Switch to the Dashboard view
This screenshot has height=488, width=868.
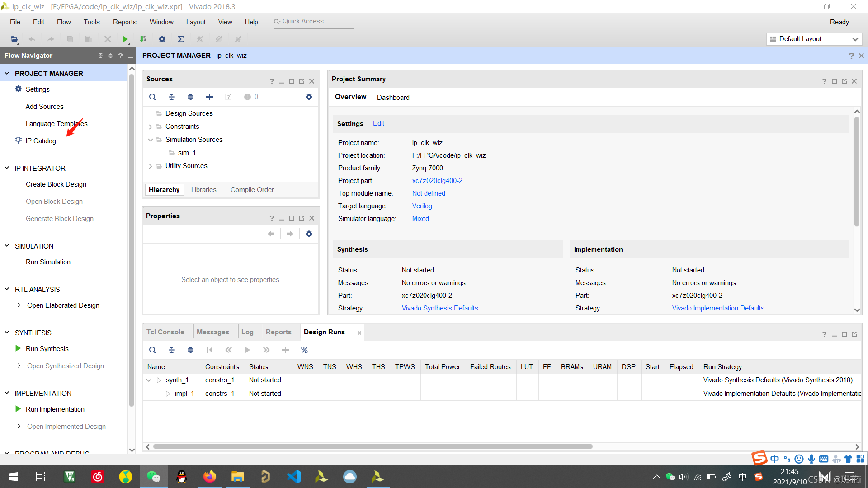click(393, 98)
